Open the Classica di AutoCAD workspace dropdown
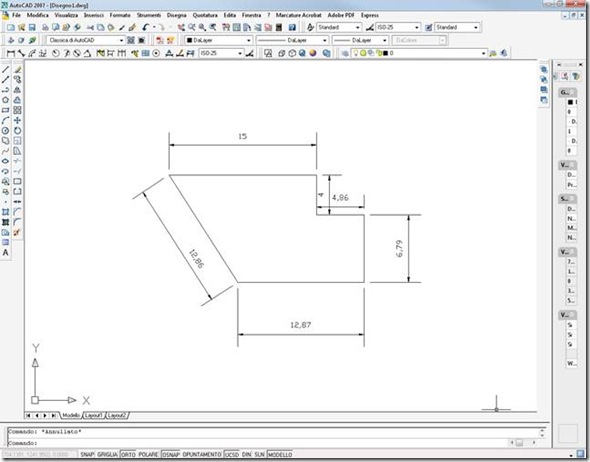590x462 pixels. pos(86,40)
